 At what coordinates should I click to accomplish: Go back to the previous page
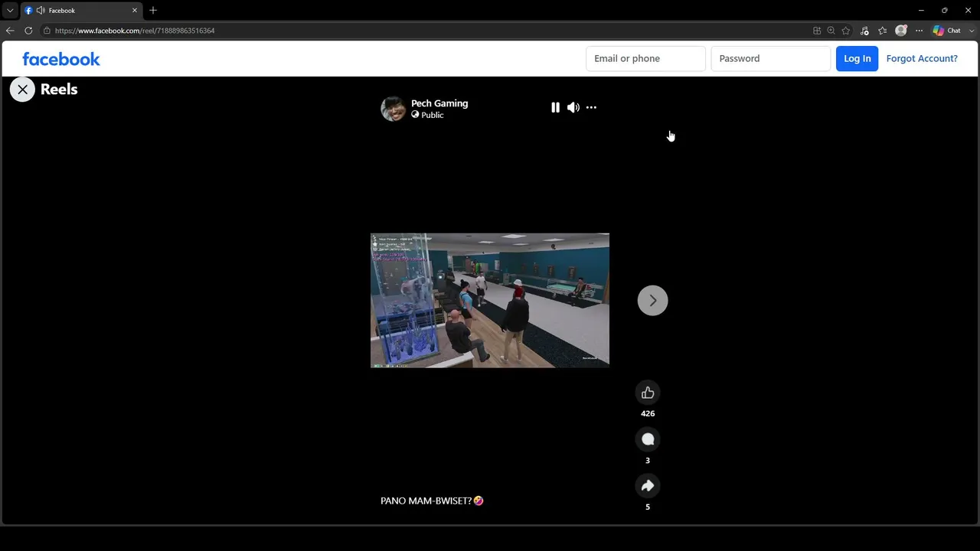tap(10, 31)
